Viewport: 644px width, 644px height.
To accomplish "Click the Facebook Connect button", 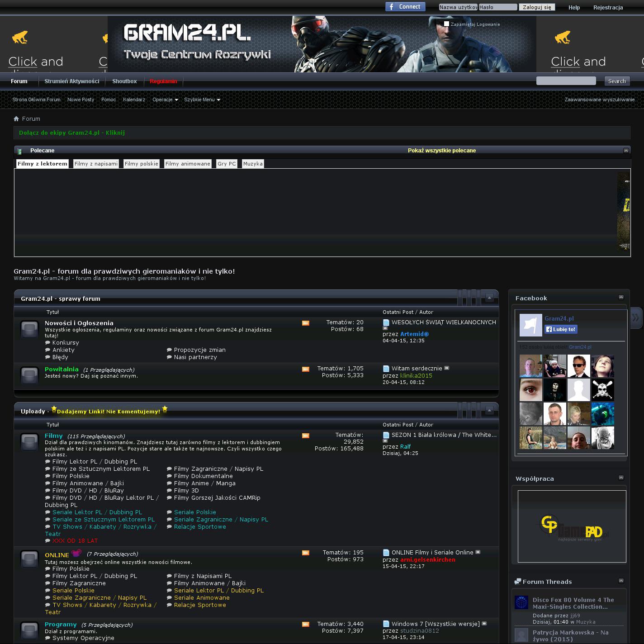I will coord(405,7).
